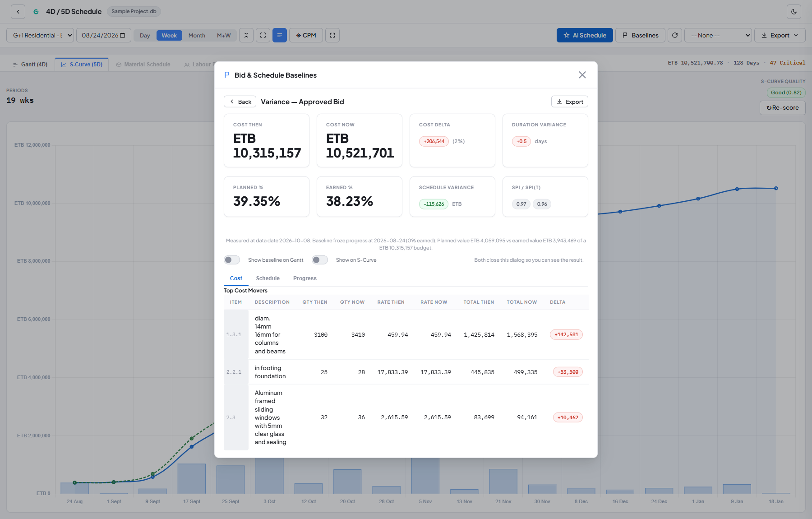Viewport: 812px width, 519px height.
Task: Switch to the Cost tab
Action: 236,278
